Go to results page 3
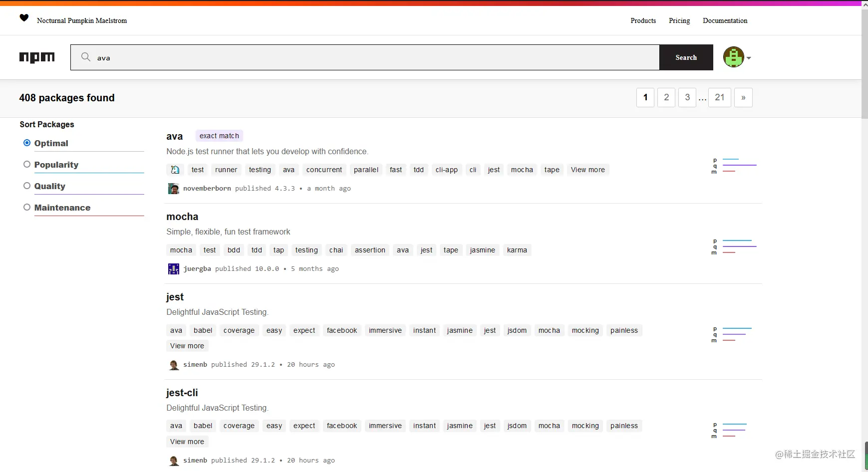The width and height of the screenshot is (868, 472). 687,97
